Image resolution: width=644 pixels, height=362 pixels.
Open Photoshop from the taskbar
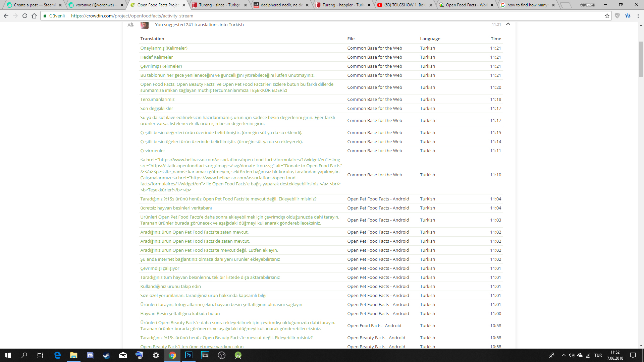(189, 355)
